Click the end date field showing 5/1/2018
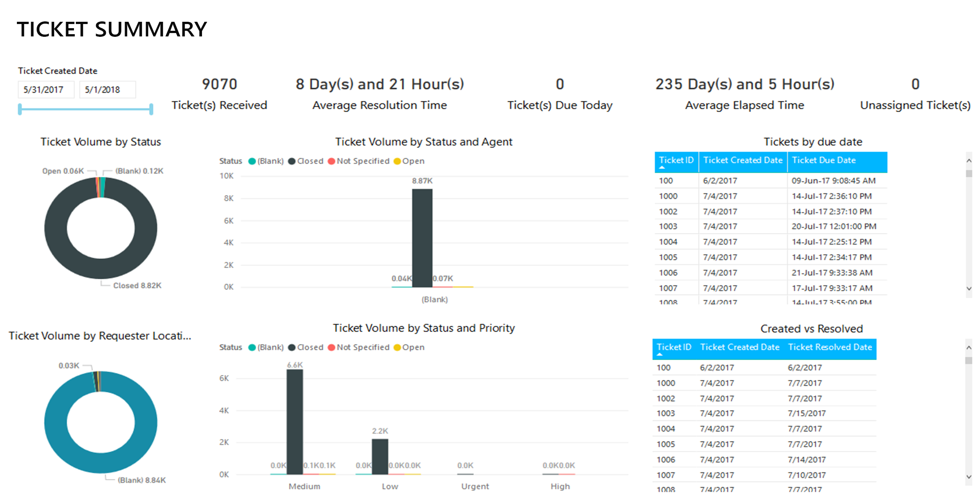This screenshot has width=980, height=499. [x=107, y=90]
